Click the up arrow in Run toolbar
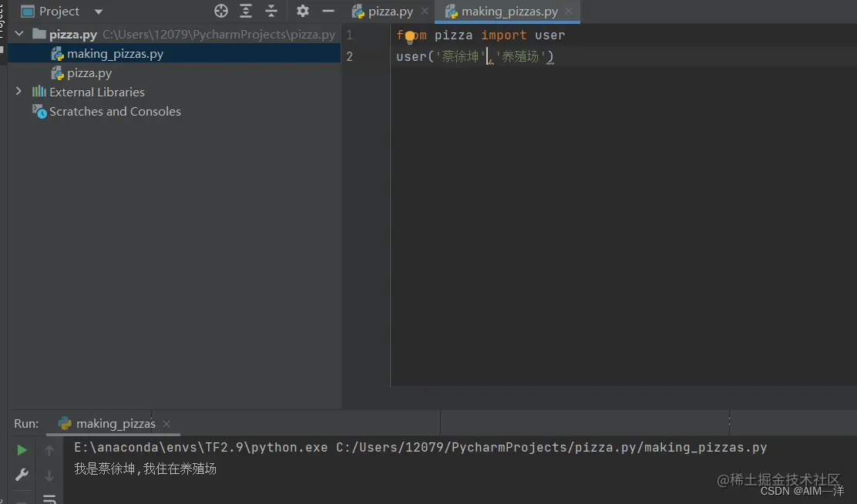857x504 pixels. pos(49,450)
